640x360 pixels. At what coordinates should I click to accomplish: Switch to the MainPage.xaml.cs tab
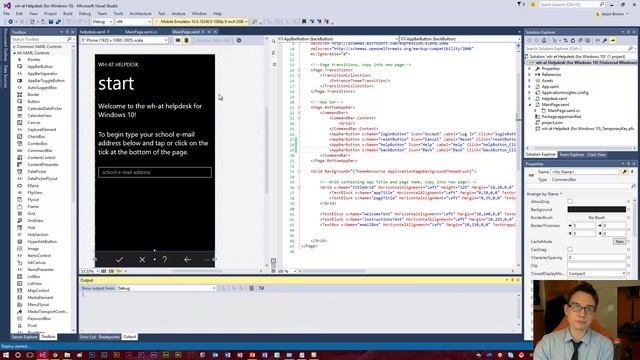click(141, 32)
